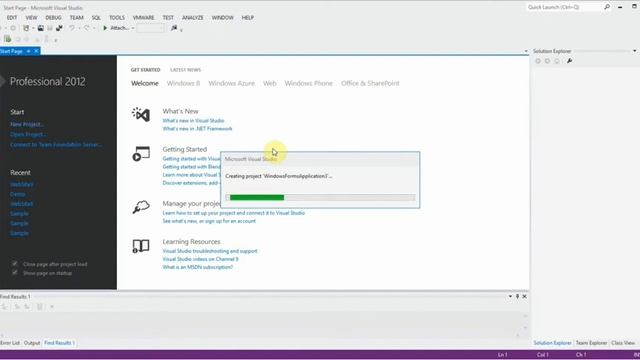Screen dimensions: 640x360
Task: Click the green document icon in second toolbar
Action: tap(7, 39)
